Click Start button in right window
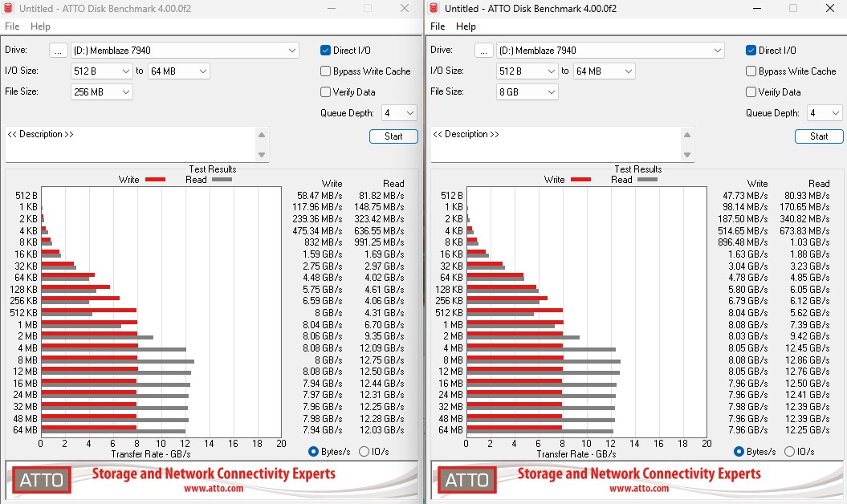The height and width of the screenshot is (504, 847). (819, 136)
